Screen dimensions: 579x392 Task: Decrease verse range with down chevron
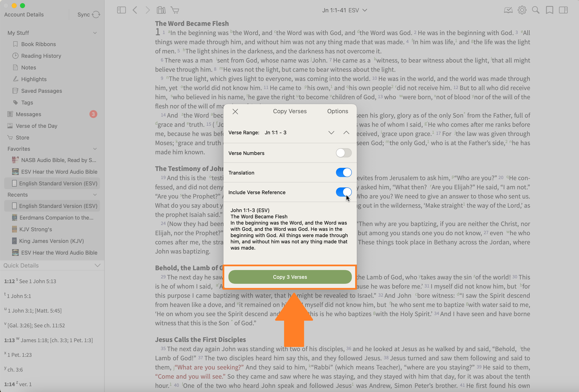331,133
